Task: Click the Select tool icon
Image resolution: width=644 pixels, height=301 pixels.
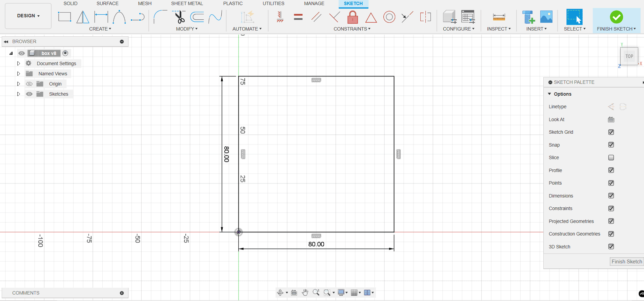Action: (x=575, y=17)
